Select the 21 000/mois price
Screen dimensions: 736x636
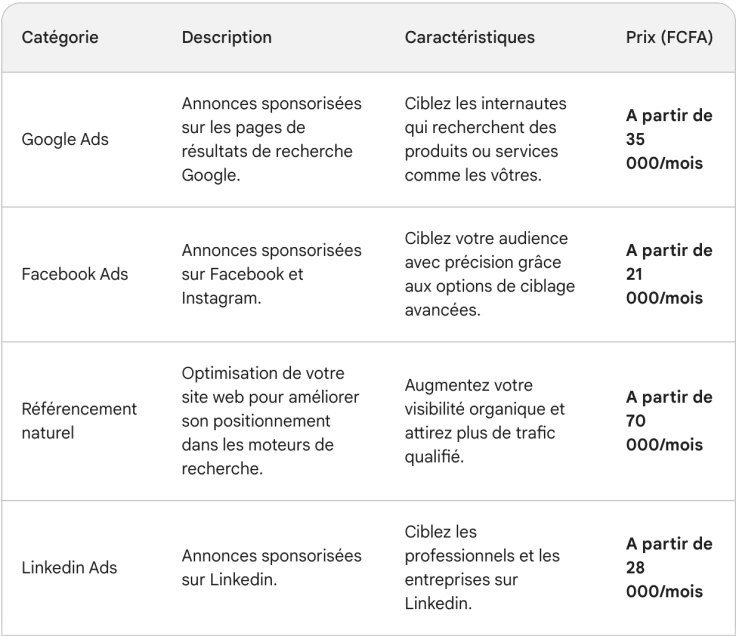(x=668, y=274)
